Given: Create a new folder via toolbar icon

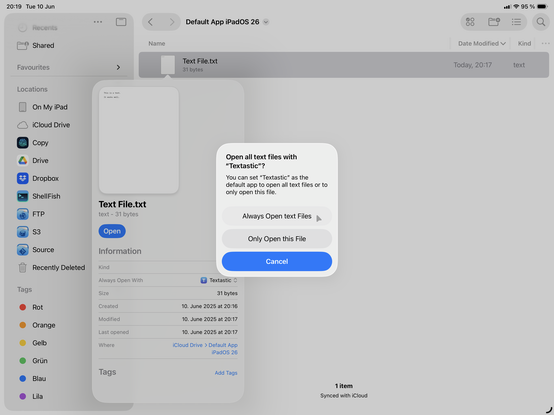Looking at the screenshot, I should pos(494,22).
